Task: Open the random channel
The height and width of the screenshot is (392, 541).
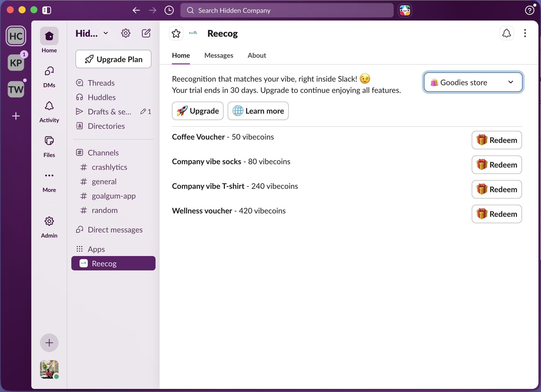Action: coord(113,210)
